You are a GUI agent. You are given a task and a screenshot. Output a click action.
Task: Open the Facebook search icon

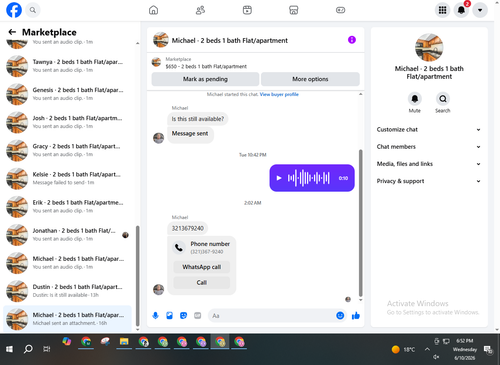[33, 10]
